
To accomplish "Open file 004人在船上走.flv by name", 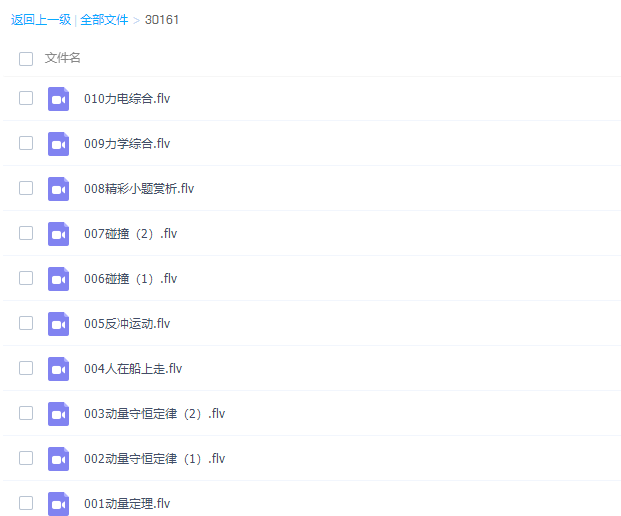I will [133, 369].
